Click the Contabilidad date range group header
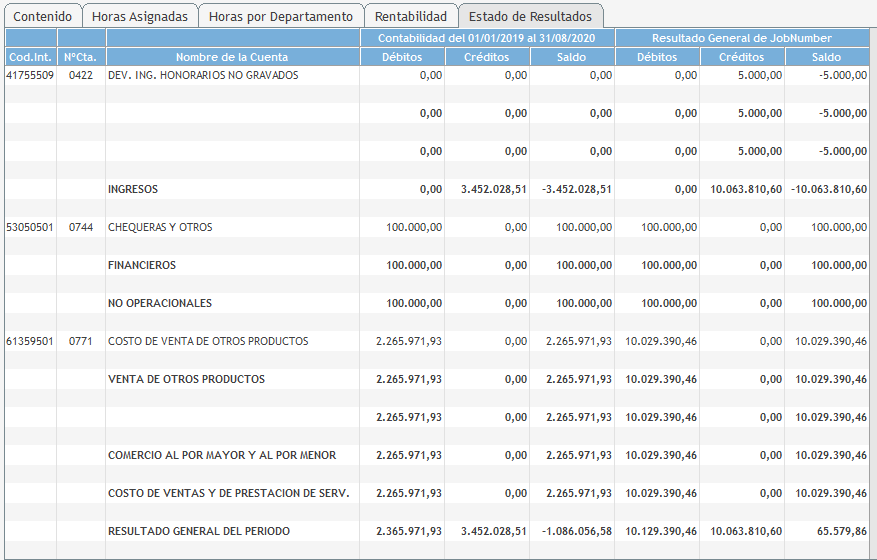Image resolution: width=877 pixels, height=560 pixels. pos(487,38)
